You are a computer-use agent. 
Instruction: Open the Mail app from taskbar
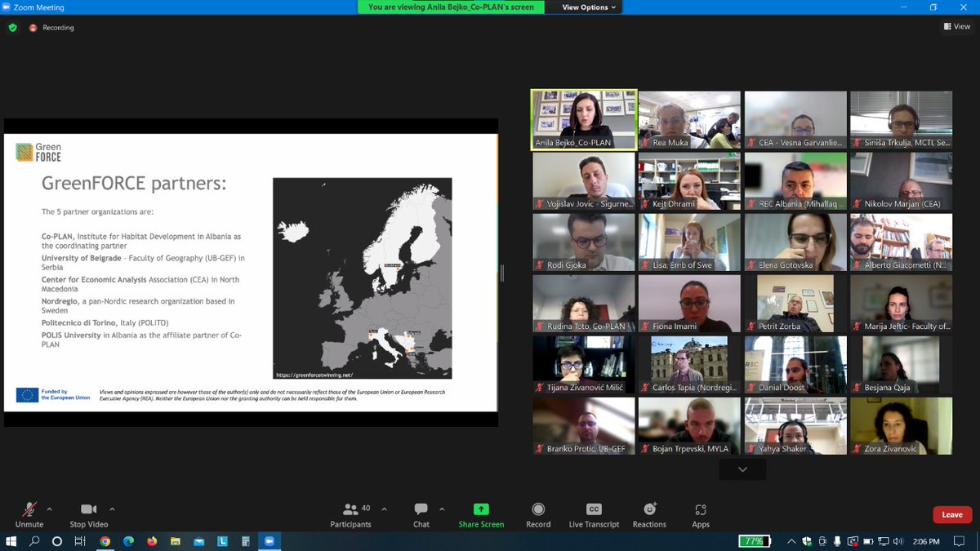coord(198,540)
